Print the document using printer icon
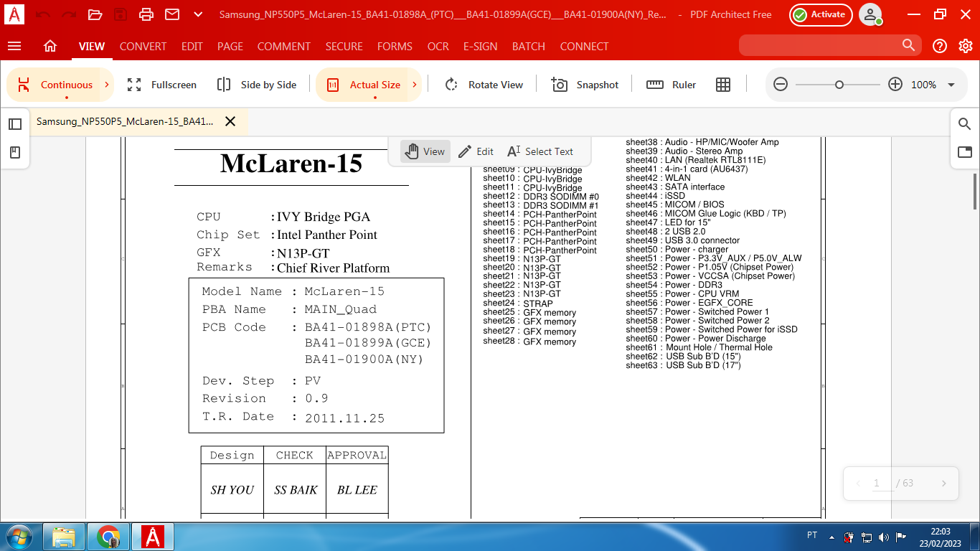The height and width of the screenshot is (551, 980). pos(146,14)
